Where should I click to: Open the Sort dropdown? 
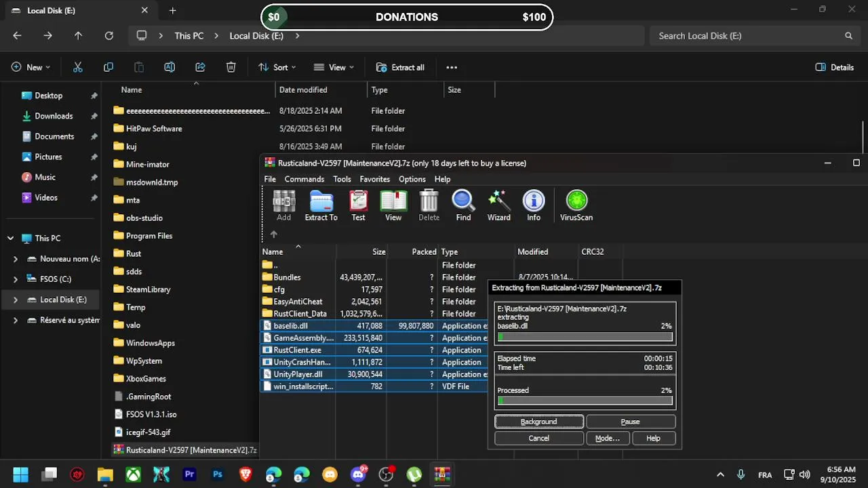click(x=277, y=67)
